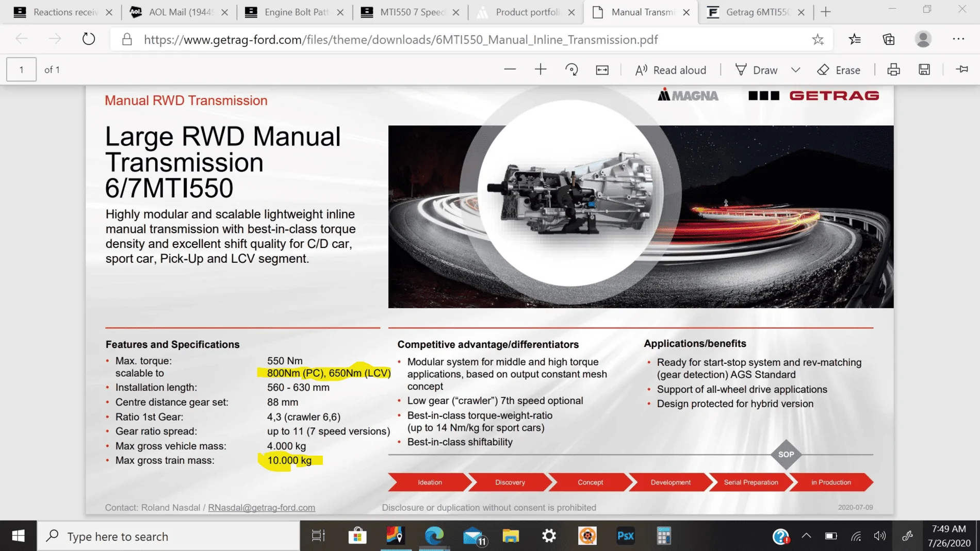Open Photoshop Express from taskbar
The height and width of the screenshot is (551, 980).
pyautogui.click(x=626, y=536)
